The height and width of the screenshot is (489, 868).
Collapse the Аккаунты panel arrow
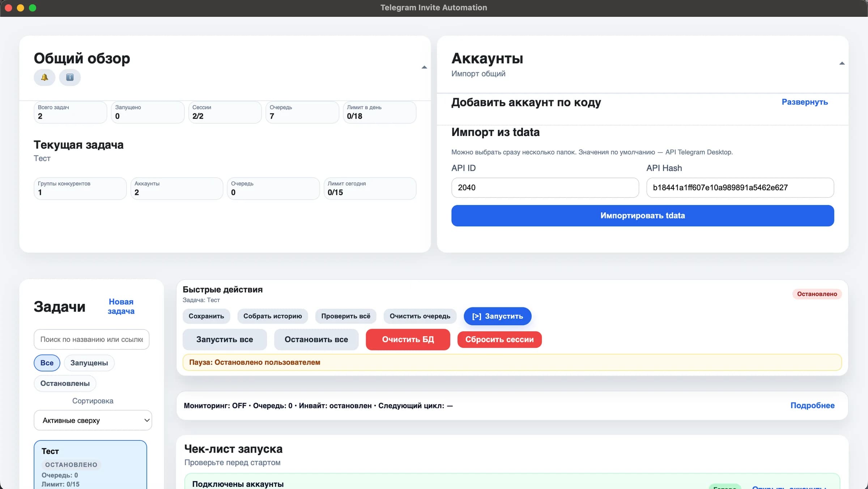[842, 63]
